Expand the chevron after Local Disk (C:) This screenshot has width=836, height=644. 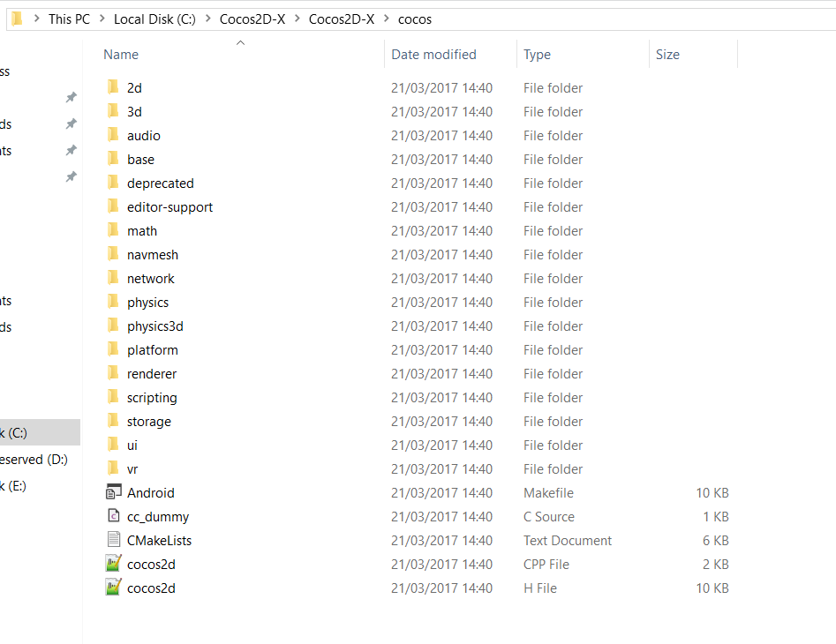pos(208,19)
